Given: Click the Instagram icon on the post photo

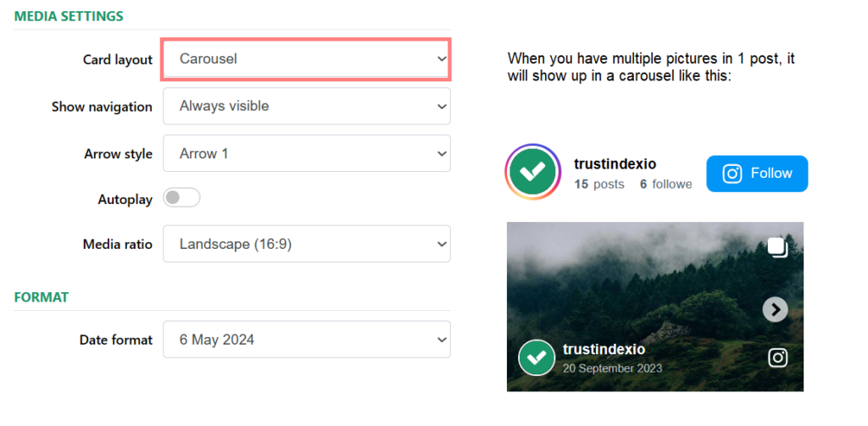Looking at the screenshot, I should point(777,357).
